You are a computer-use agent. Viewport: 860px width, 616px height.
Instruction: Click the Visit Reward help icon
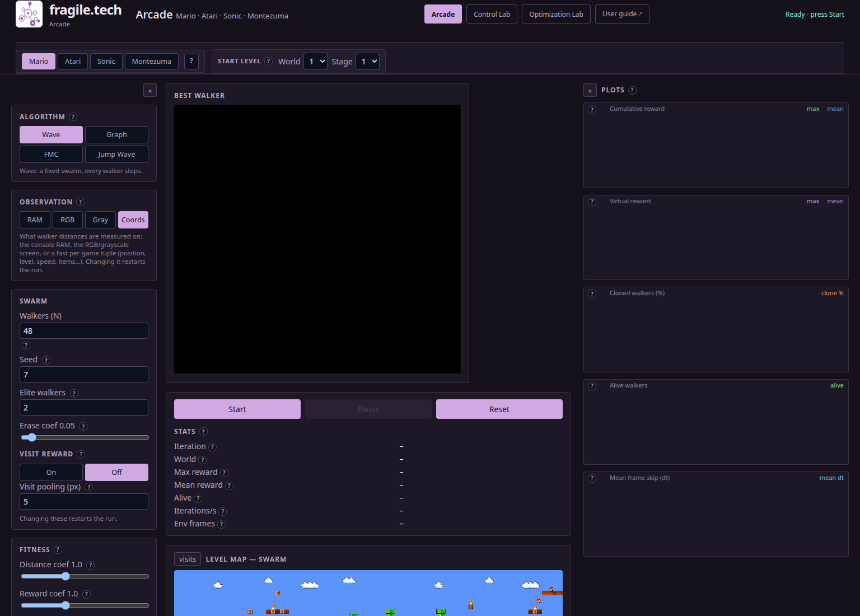(81, 454)
